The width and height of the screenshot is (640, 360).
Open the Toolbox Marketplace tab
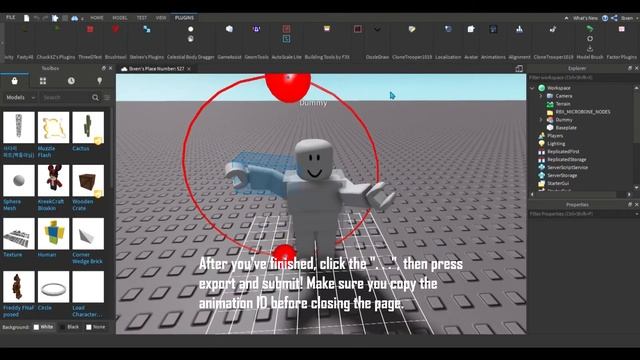click(x=15, y=81)
